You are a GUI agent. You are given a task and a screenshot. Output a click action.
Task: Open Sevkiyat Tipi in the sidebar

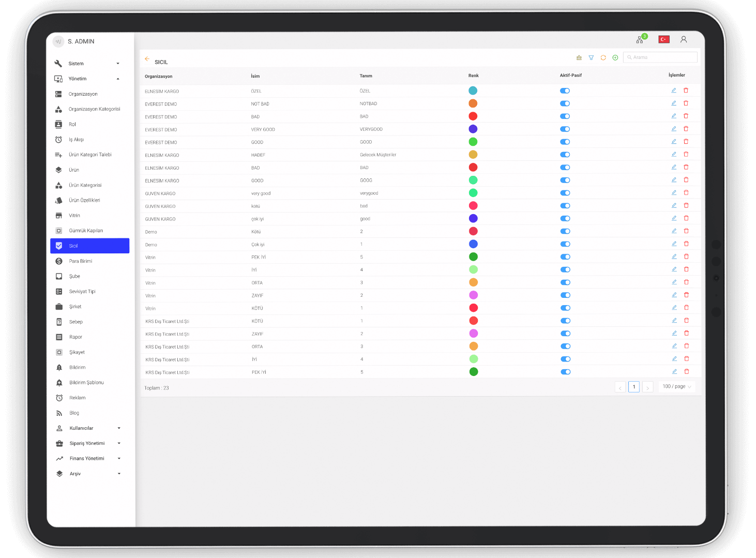[x=89, y=292]
